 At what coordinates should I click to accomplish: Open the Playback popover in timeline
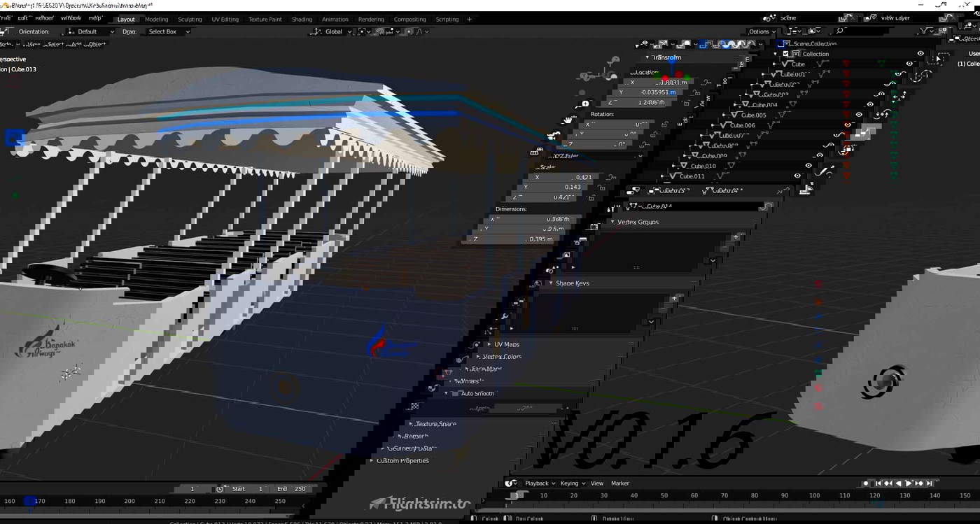(540, 483)
